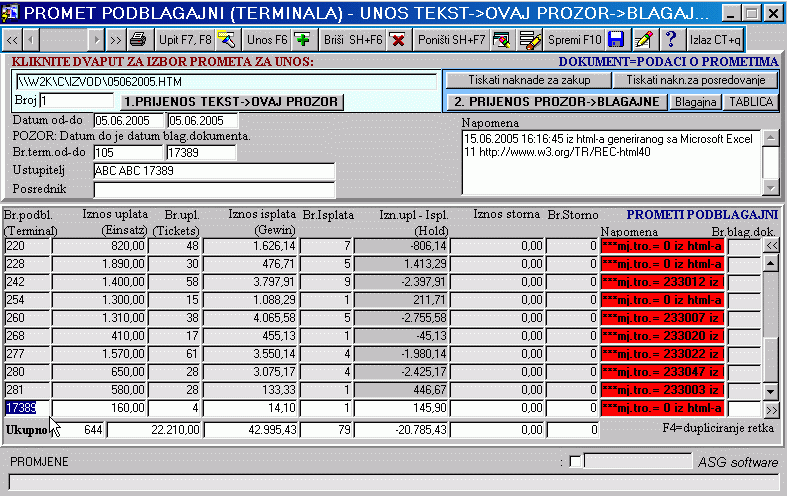Viewport: 787px width, 496px height.
Task: Click the << button right of table
Action: tap(771, 245)
